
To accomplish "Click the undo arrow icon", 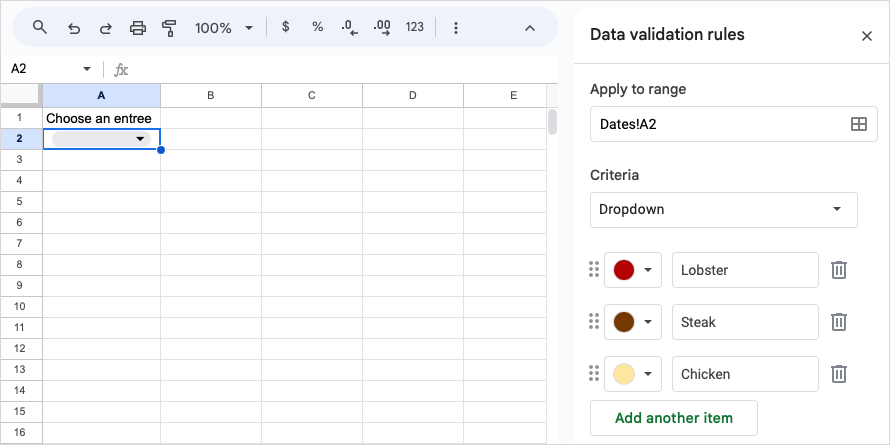I will pyautogui.click(x=73, y=28).
